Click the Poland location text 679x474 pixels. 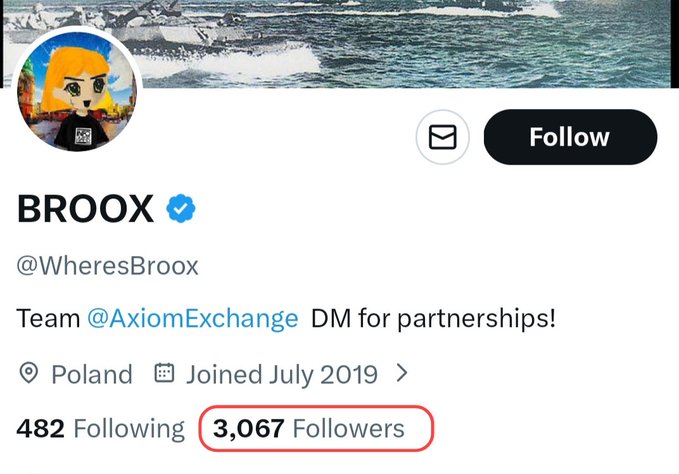92,375
